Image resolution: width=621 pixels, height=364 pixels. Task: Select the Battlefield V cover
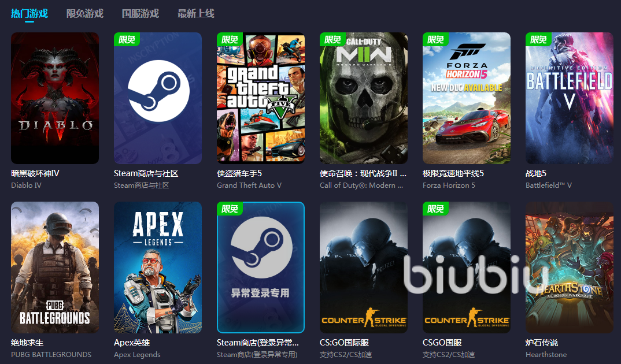point(570,98)
